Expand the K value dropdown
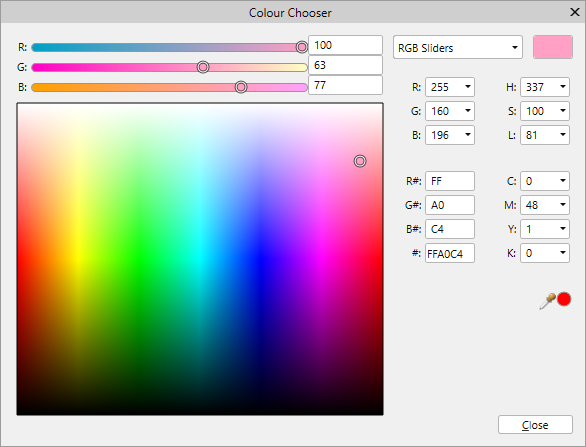The height and width of the screenshot is (447, 586). click(562, 253)
